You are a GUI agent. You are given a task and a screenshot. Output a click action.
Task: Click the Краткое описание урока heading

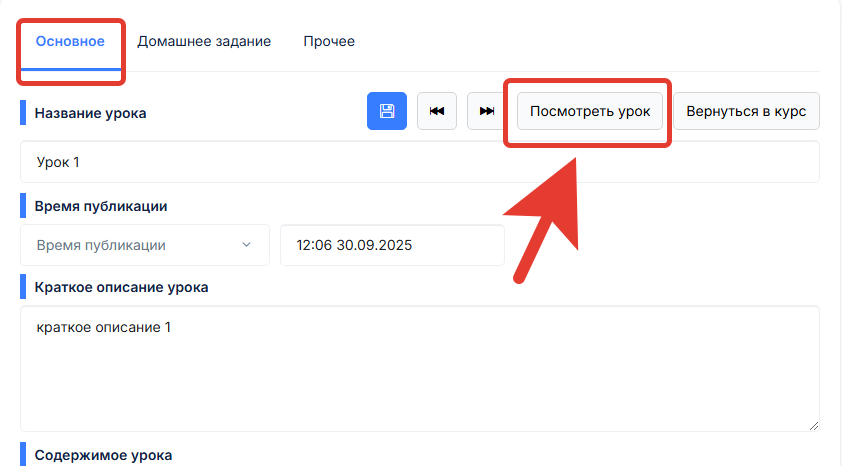point(121,287)
